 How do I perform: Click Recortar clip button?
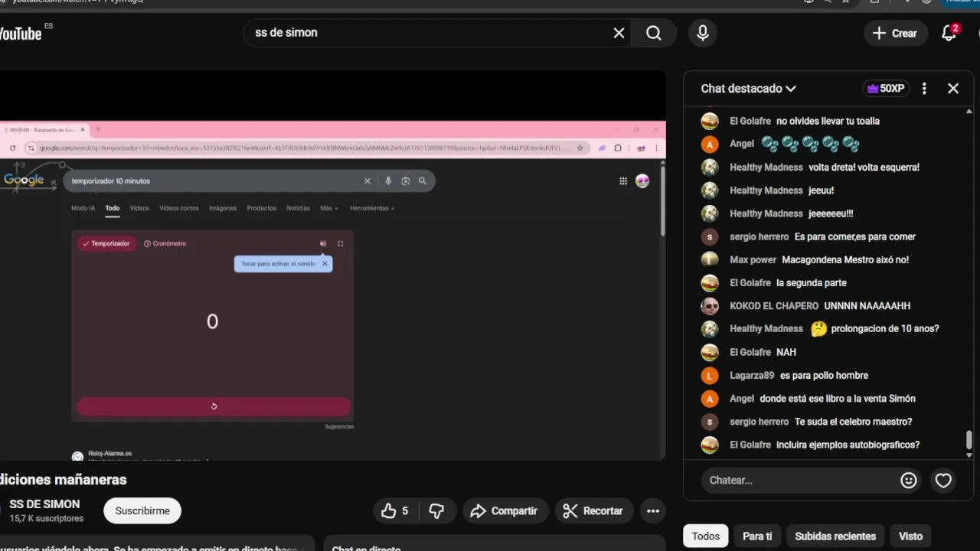pyautogui.click(x=593, y=510)
